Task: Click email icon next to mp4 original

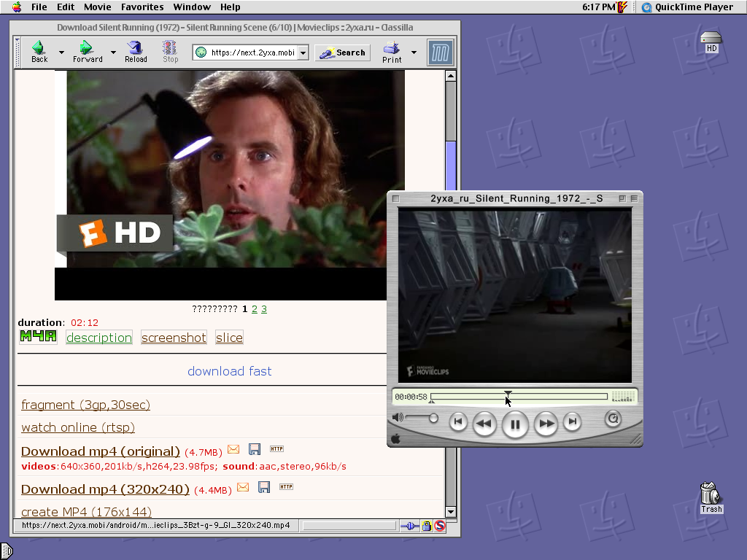Action: point(233,449)
